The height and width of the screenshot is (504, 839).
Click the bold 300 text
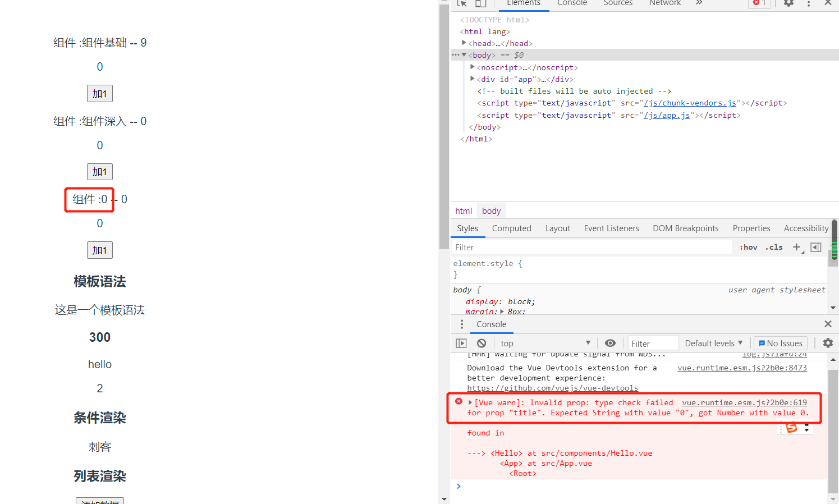(100, 337)
